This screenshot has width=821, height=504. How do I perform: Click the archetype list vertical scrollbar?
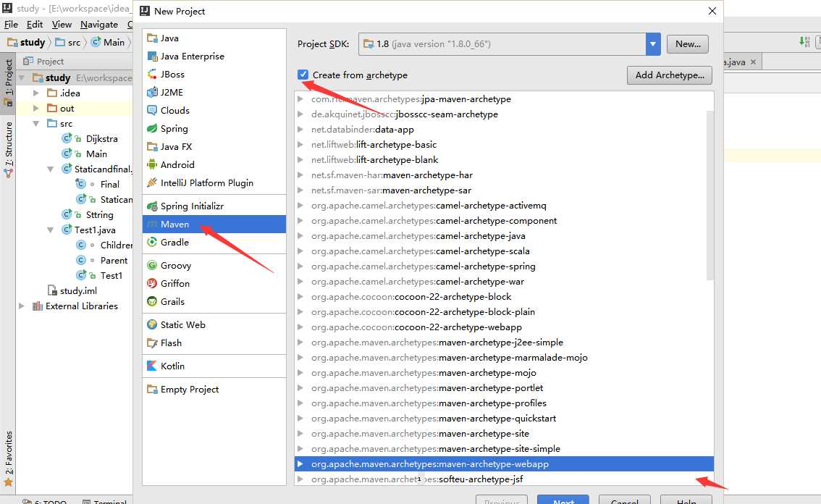point(710,195)
